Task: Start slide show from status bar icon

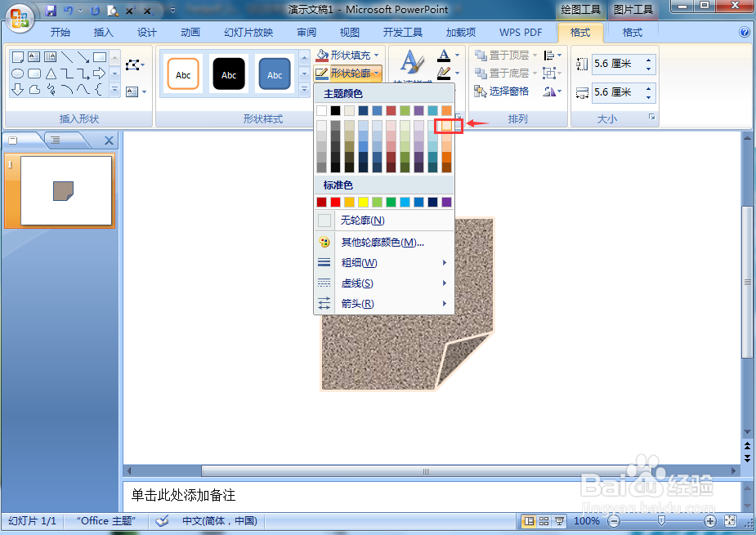Action: (x=559, y=521)
